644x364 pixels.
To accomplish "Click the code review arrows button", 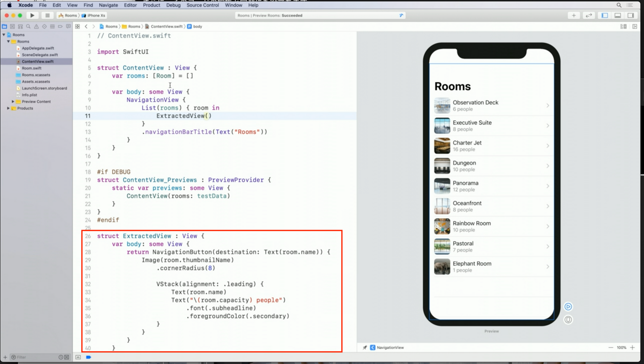I will click(589, 15).
